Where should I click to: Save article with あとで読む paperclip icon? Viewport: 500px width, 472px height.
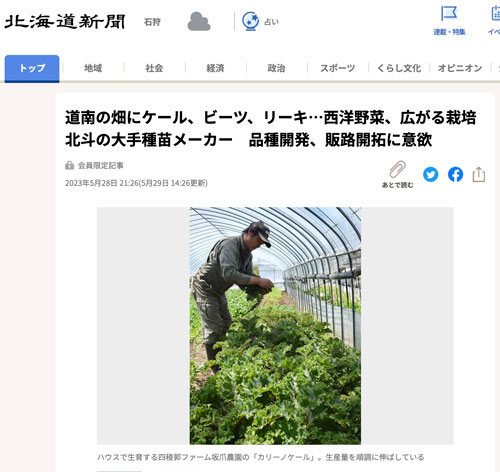click(398, 169)
